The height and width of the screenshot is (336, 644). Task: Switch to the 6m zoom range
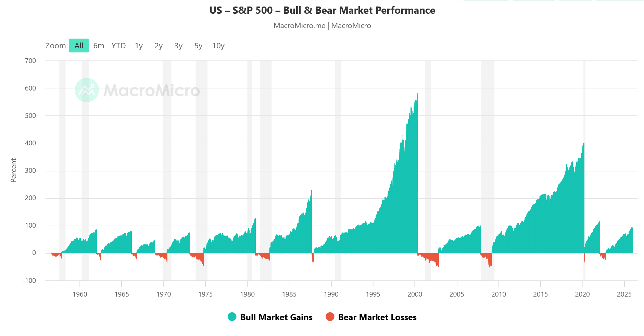99,45
